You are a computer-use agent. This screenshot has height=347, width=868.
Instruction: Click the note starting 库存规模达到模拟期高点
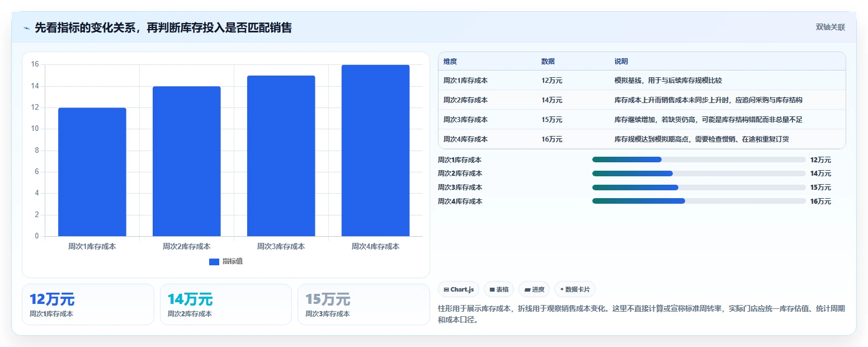[701, 139]
